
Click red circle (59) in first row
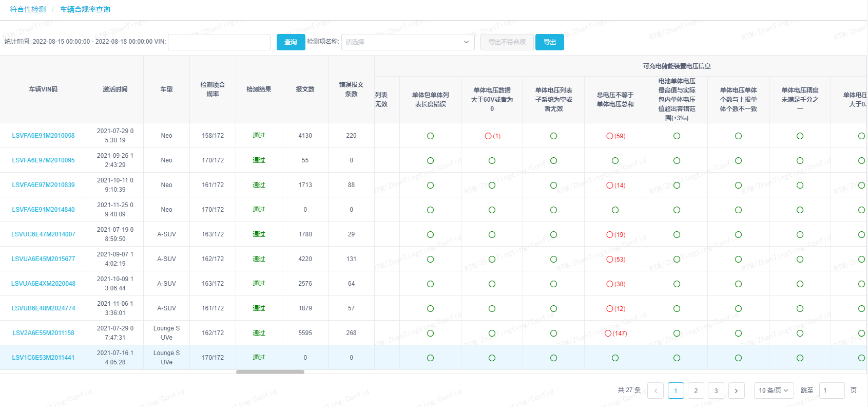615,136
